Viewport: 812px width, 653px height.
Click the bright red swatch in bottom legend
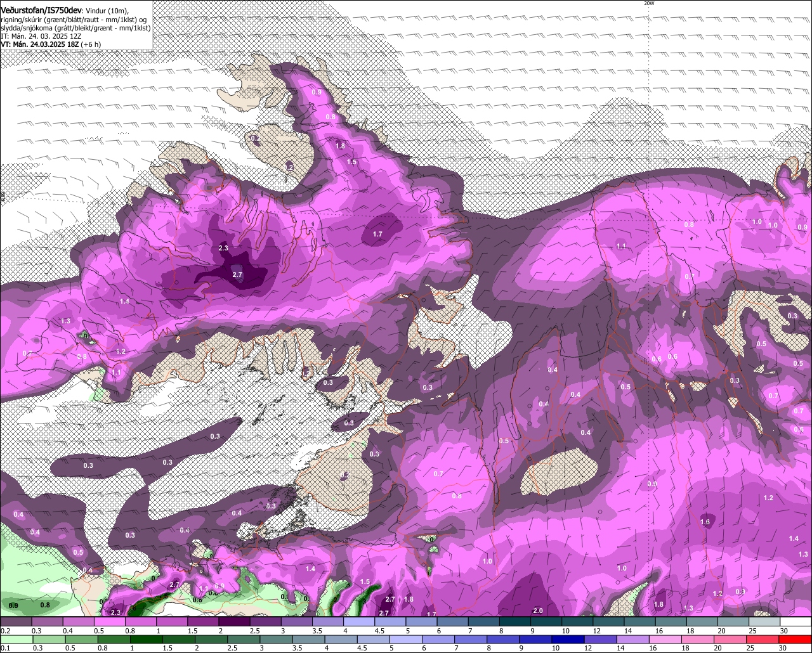(796, 639)
